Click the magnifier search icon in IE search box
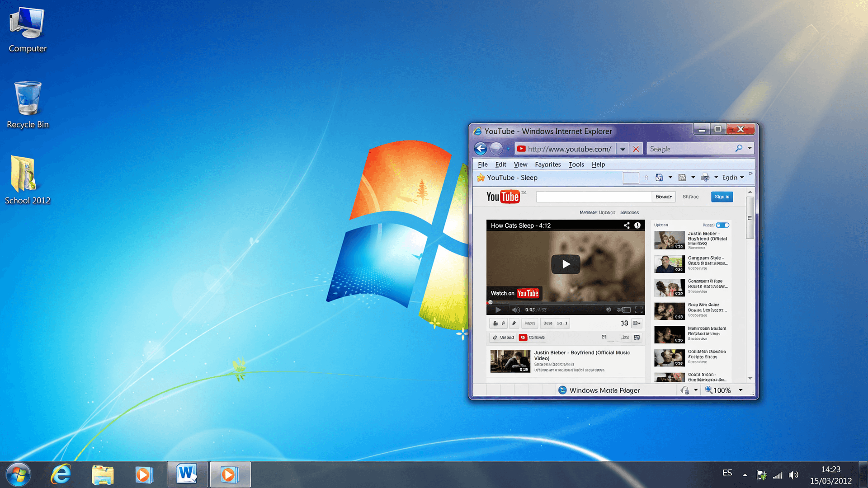 pyautogui.click(x=739, y=149)
